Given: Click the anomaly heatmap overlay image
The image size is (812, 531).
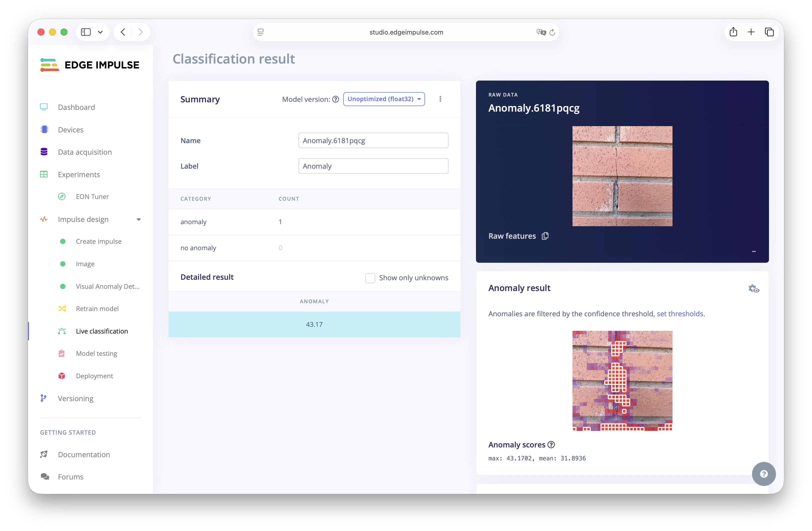Looking at the screenshot, I should (622, 381).
